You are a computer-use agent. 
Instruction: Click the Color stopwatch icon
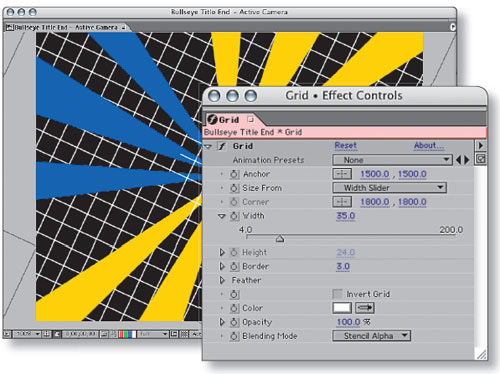234,308
